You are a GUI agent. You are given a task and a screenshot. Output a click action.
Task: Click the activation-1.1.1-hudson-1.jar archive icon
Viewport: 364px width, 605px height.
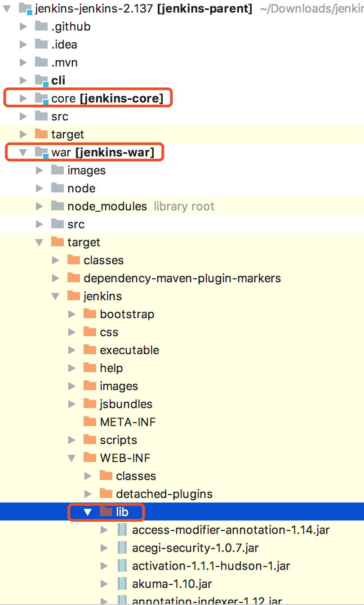pyautogui.click(x=122, y=566)
